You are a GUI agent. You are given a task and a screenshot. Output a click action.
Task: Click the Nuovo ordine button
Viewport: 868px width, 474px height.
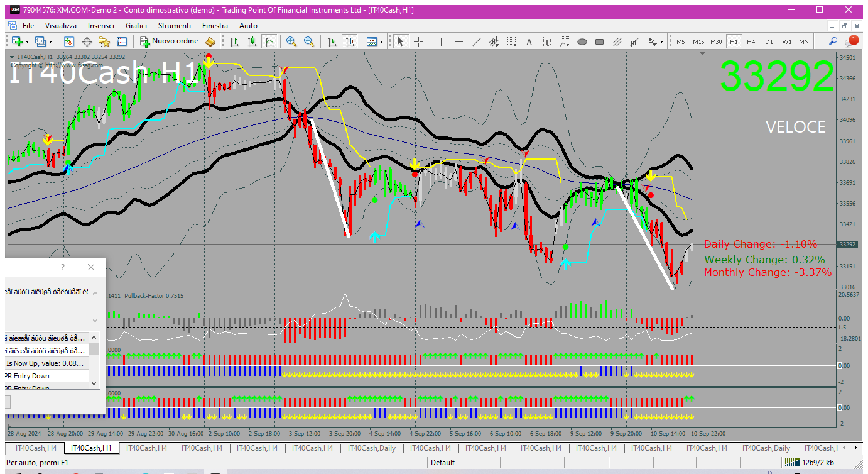click(169, 41)
